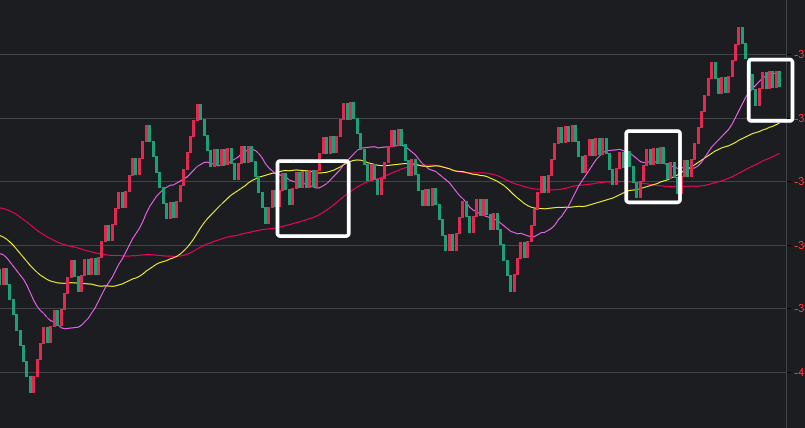Click the smallest white highlight rectangle
Image resolution: width=805 pixels, height=428 pixels.
771,61
